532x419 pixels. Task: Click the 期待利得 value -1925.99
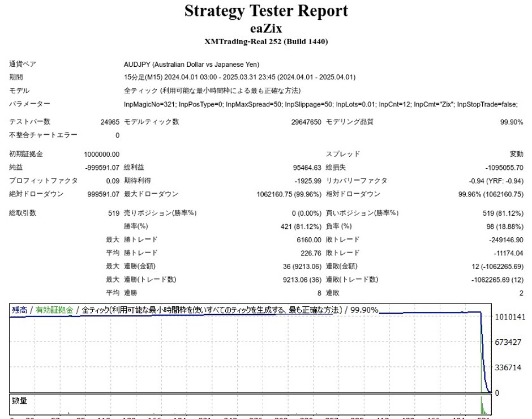pyautogui.click(x=308, y=181)
